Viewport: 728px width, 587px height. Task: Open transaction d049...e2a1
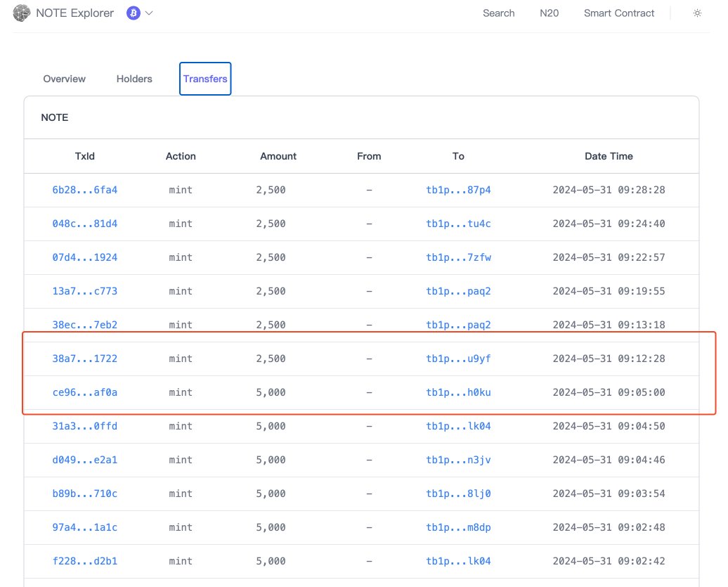(84, 460)
